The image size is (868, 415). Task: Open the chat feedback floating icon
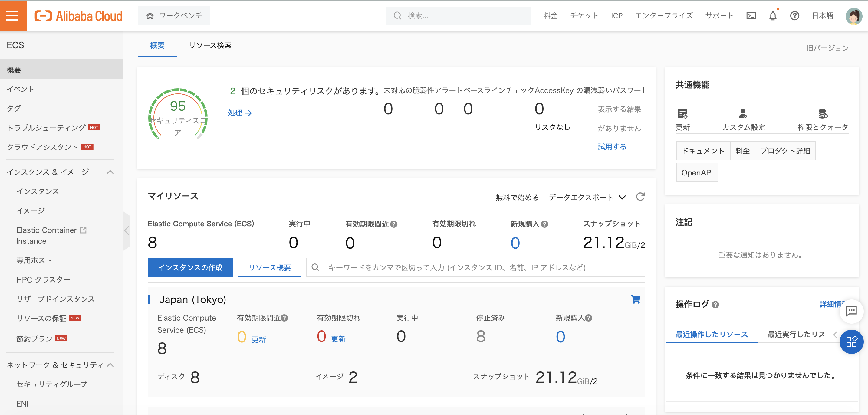851,311
